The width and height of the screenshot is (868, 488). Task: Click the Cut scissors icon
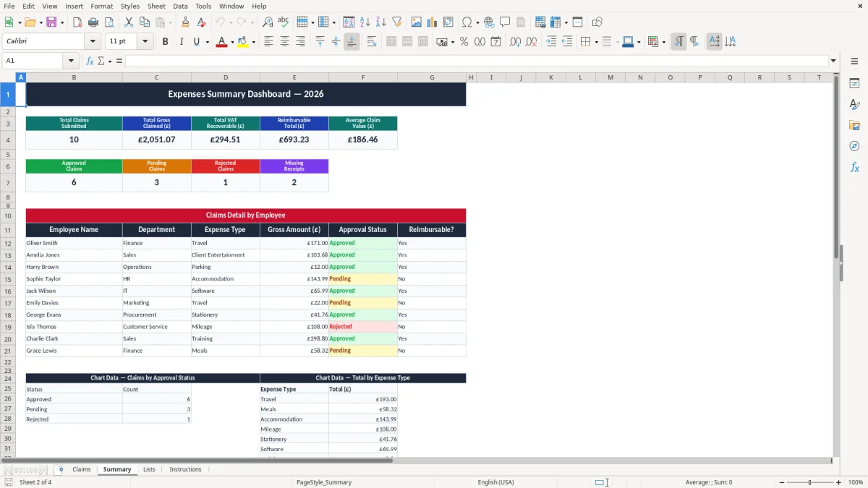tap(129, 22)
